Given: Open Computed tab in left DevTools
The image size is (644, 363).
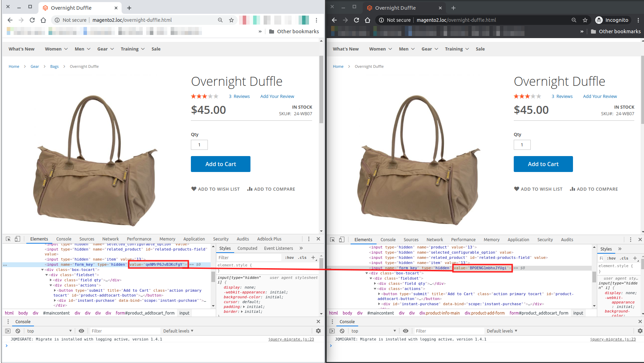Looking at the screenshot, I should [x=247, y=248].
